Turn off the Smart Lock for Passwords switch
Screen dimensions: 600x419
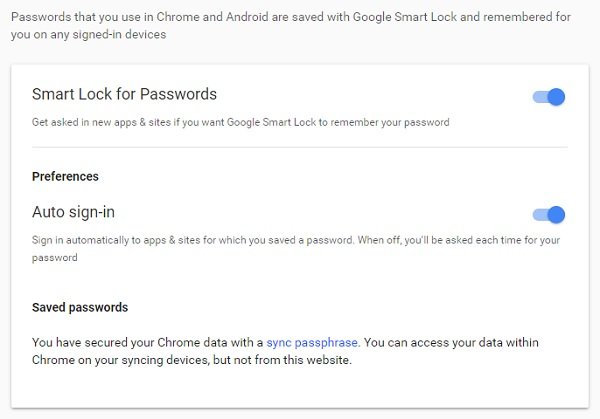pos(549,97)
